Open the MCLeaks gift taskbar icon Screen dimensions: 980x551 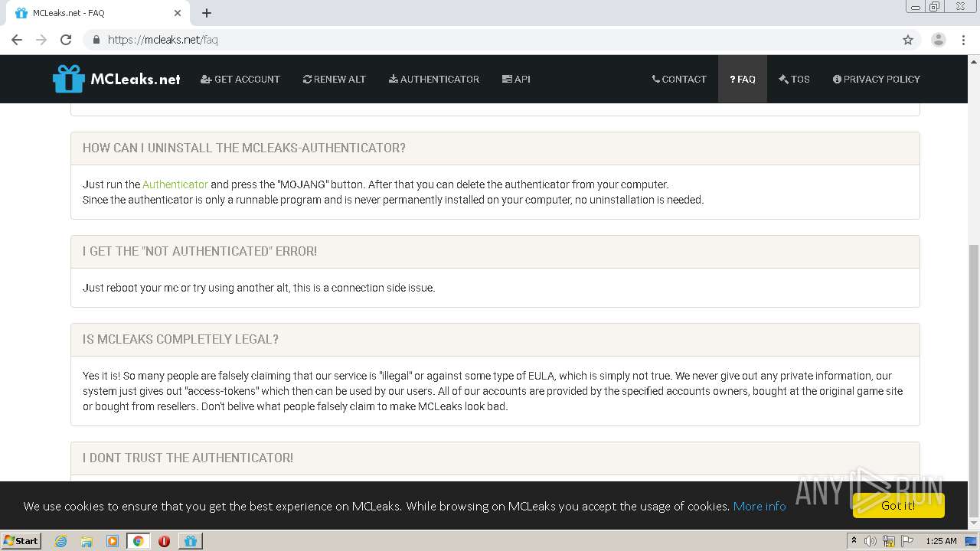coord(190,541)
